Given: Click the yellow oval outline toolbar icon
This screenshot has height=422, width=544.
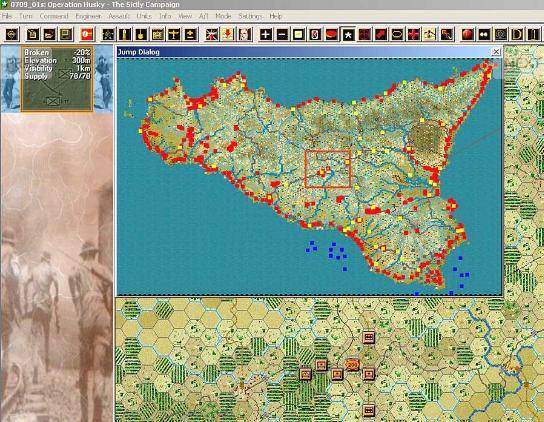Looking at the screenshot, I should (x=397, y=34).
